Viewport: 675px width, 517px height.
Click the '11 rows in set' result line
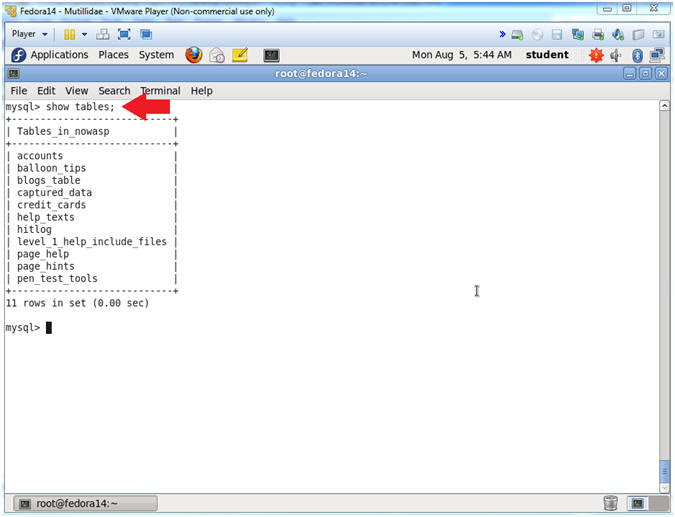tap(77, 303)
